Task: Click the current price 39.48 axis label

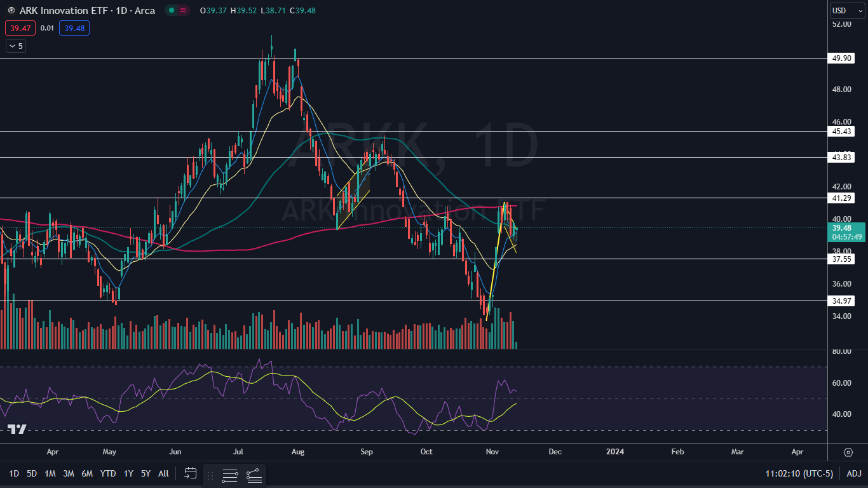Action: pyautogui.click(x=842, y=227)
